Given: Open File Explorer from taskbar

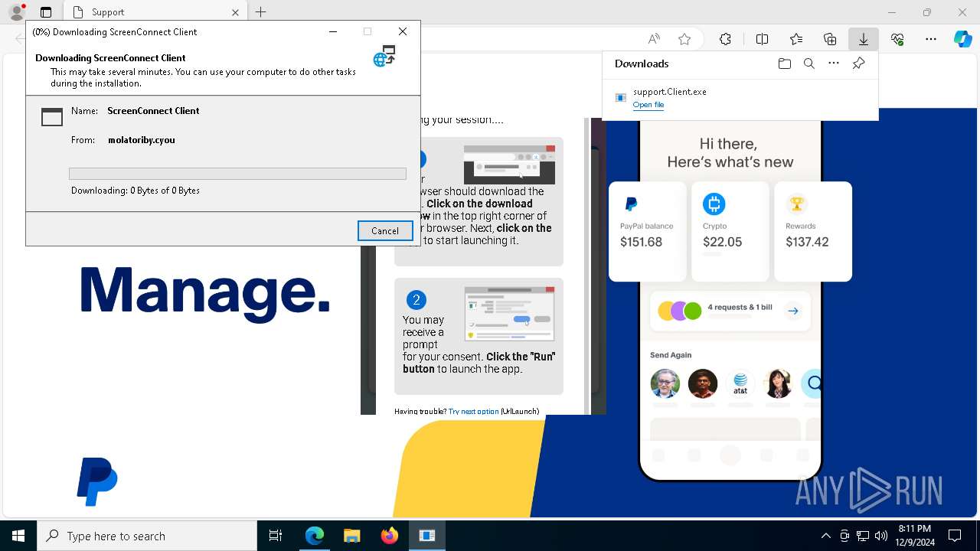Looking at the screenshot, I should coord(351,536).
